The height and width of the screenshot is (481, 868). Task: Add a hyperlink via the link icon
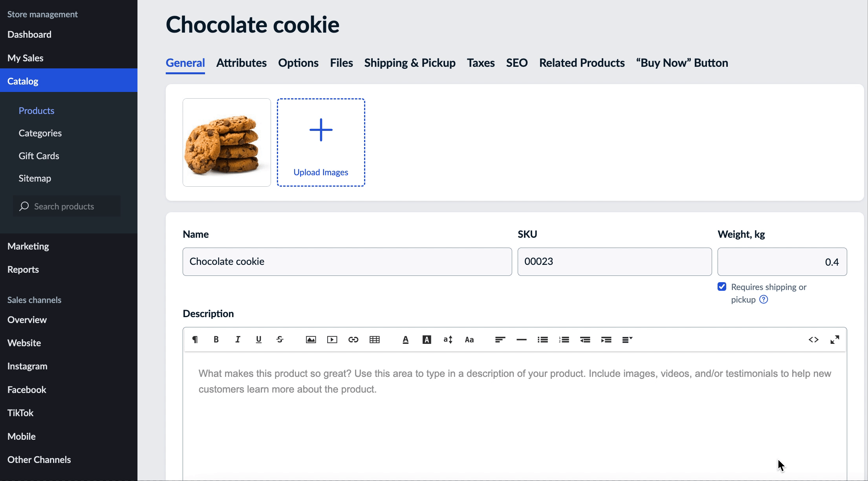[353, 340]
